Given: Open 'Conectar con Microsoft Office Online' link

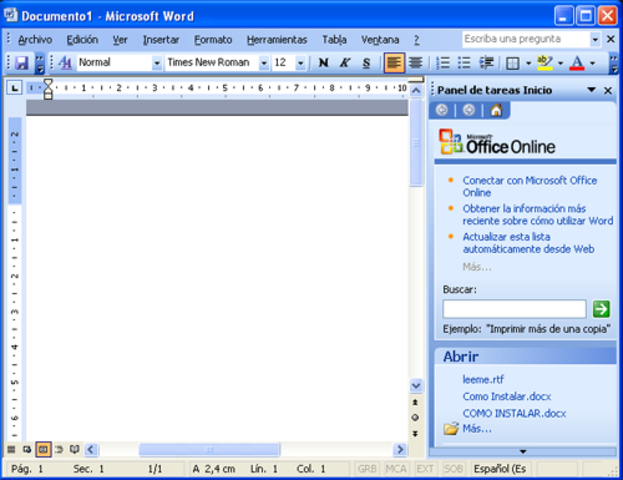Looking at the screenshot, I should point(530,186).
